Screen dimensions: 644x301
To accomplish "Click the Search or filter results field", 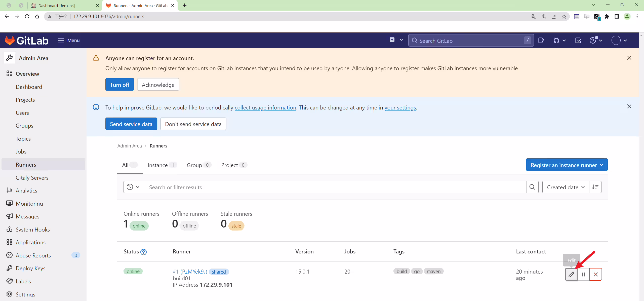I will [x=335, y=187].
